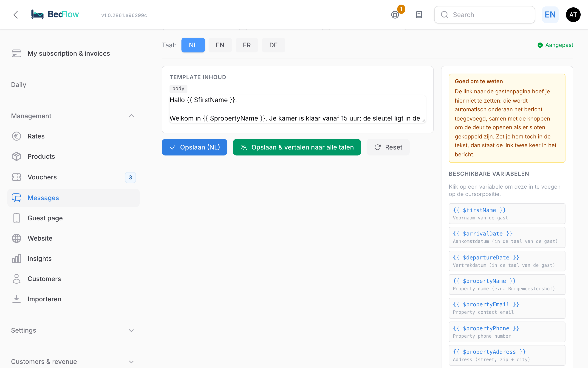The image size is (588, 368).
Task: Click the Importeren download icon
Action: [17, 299]
